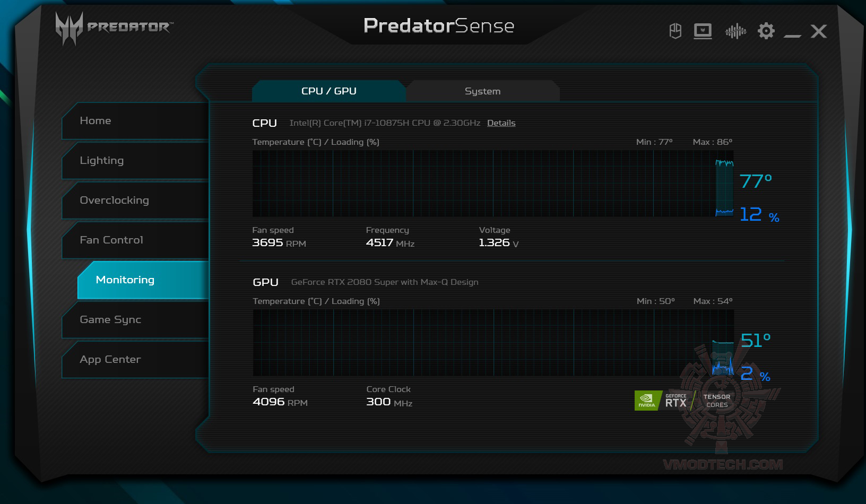866x504 pixels.
Task: Open Game Sync from the sidebar
Action: 135,320
